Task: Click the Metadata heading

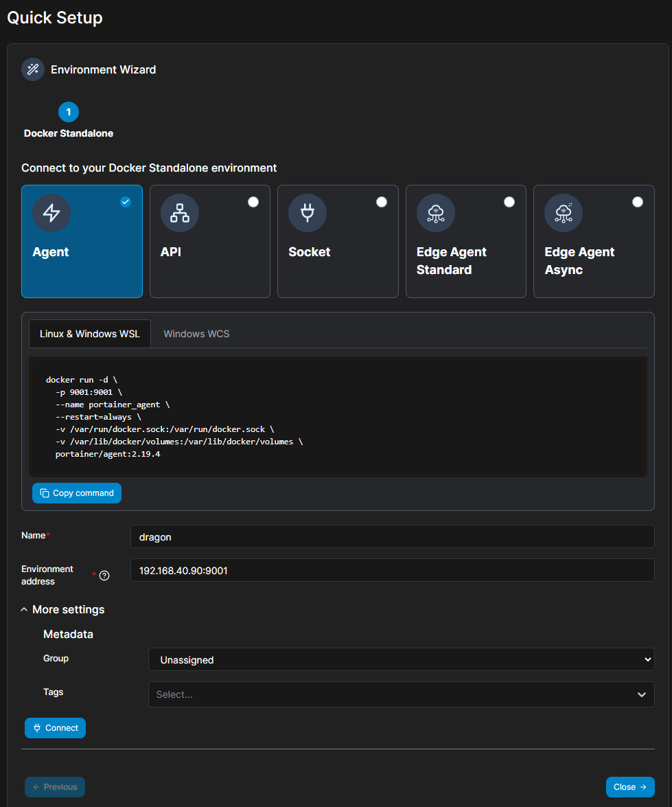Action: 69,634
